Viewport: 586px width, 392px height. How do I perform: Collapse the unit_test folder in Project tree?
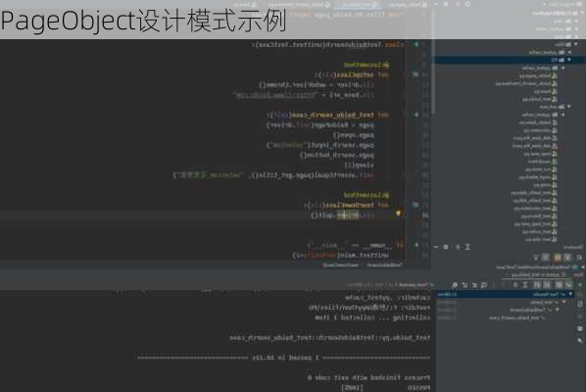569,107
